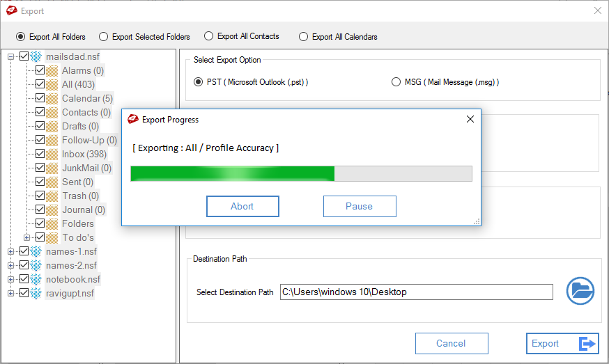Click the browse destination folder icon
This screenshot has width=609, height=364.
click(580, 291)
